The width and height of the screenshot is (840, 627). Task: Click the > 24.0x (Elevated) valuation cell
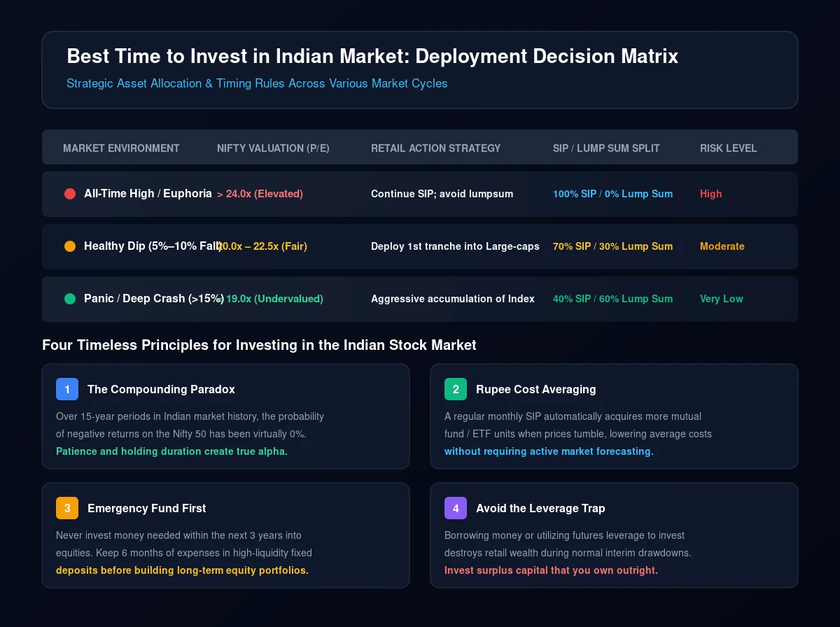260,194
